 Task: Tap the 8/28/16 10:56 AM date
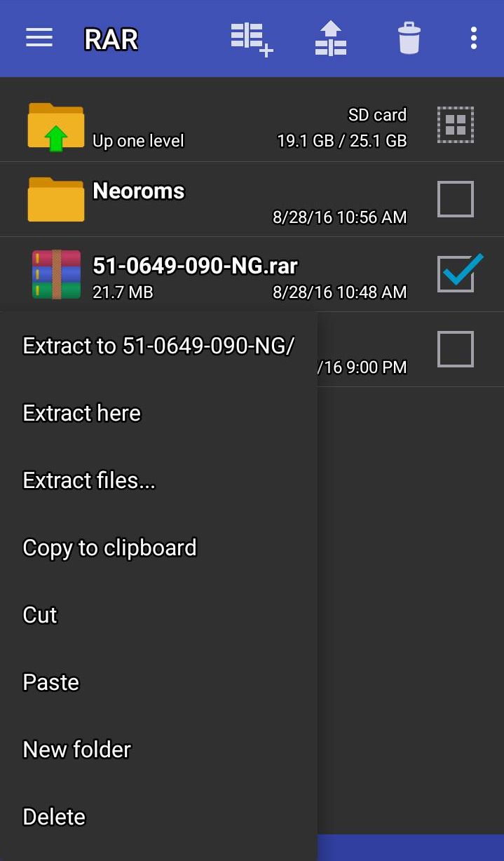(x=339, y=217)
